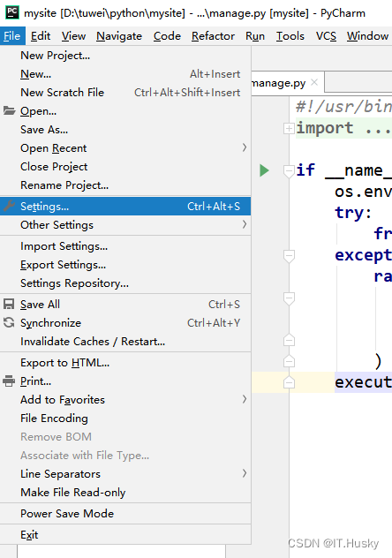Click the PyCharm logo in title bar
This screenshot has width=392, height=558.
pyautogui.click(x=12, y=13)
